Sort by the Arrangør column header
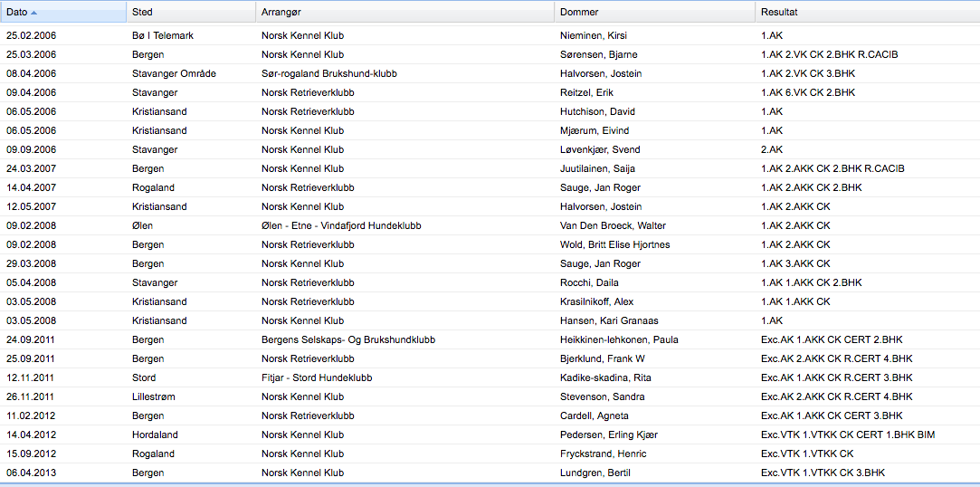Viewport: 980px width, 487px height. pyautogui.click(x=404, y=12)
